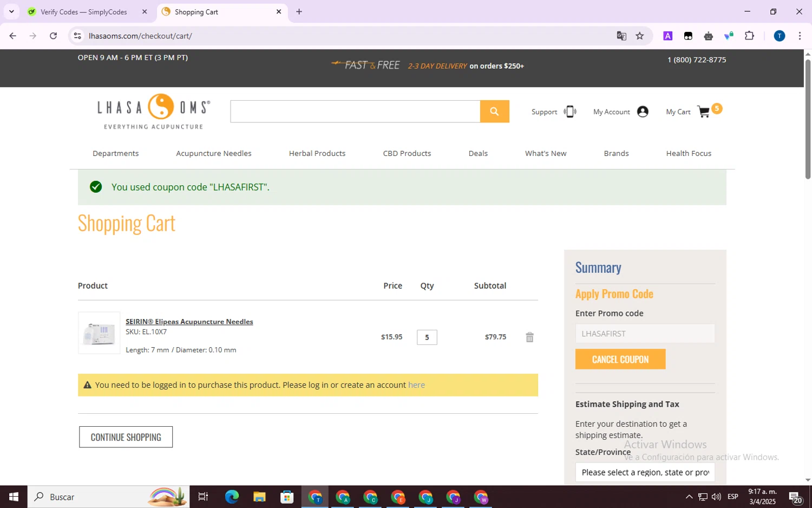Open a new browser tab with plus icon
This screenshot has width=812, height=508.
[299, 11]
